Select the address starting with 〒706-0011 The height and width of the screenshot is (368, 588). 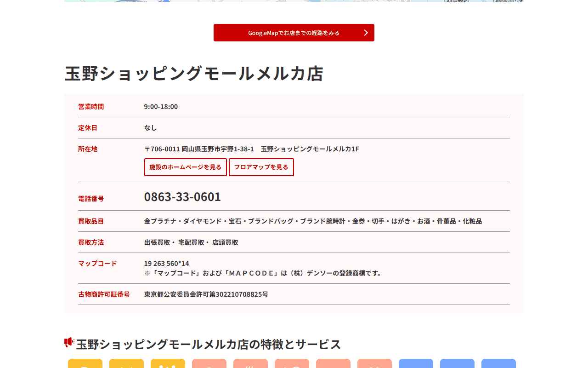tap(252, 149)
